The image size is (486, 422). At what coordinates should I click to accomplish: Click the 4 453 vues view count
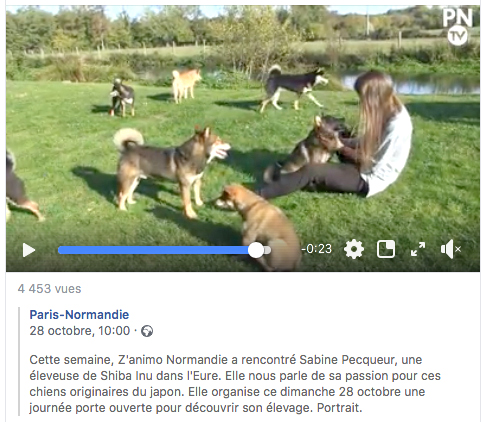[x=49, y=289]
